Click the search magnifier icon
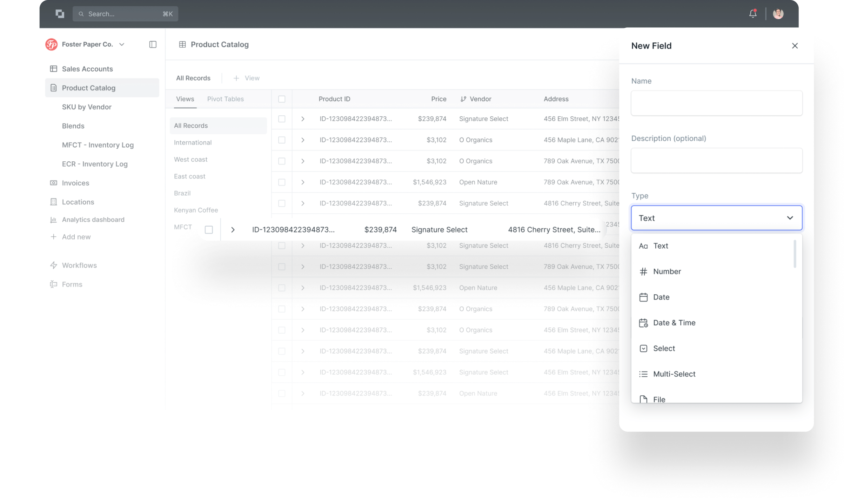 (81, 14)
